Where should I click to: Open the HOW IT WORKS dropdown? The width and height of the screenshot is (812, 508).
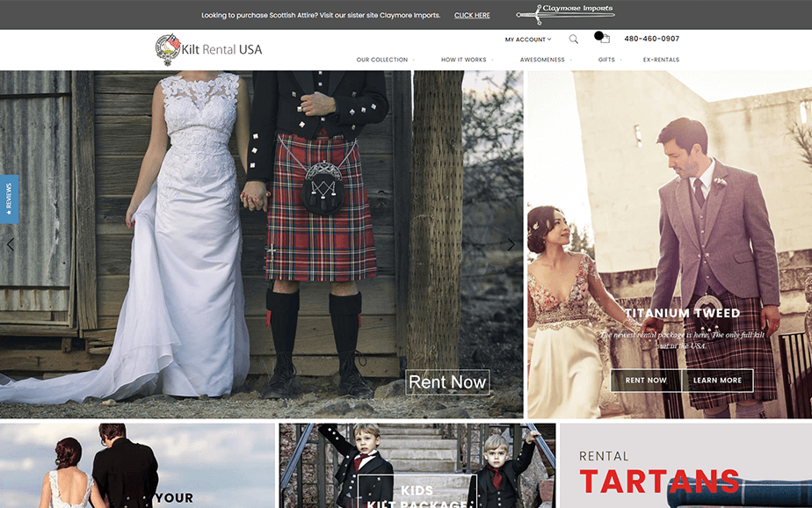tap(464, 59)
